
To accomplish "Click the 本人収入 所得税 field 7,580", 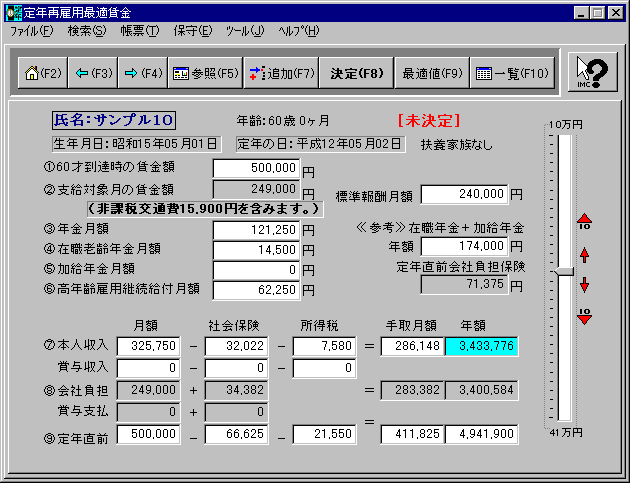I will pyautogui.click(x=324, y=346).
